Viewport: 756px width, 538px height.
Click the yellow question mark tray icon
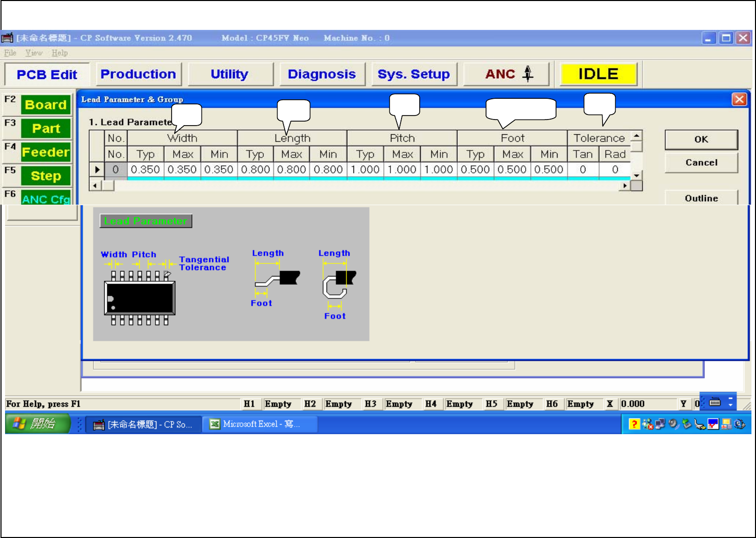click(x=634, y=424)
